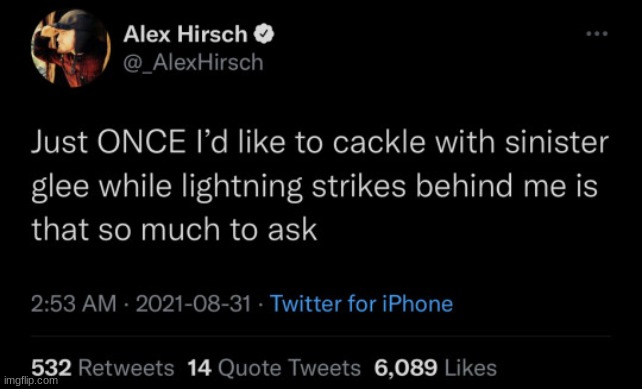View the 14 Quote Tweets list
Viewport: 642px width, 389px height.
pos(274,368)
